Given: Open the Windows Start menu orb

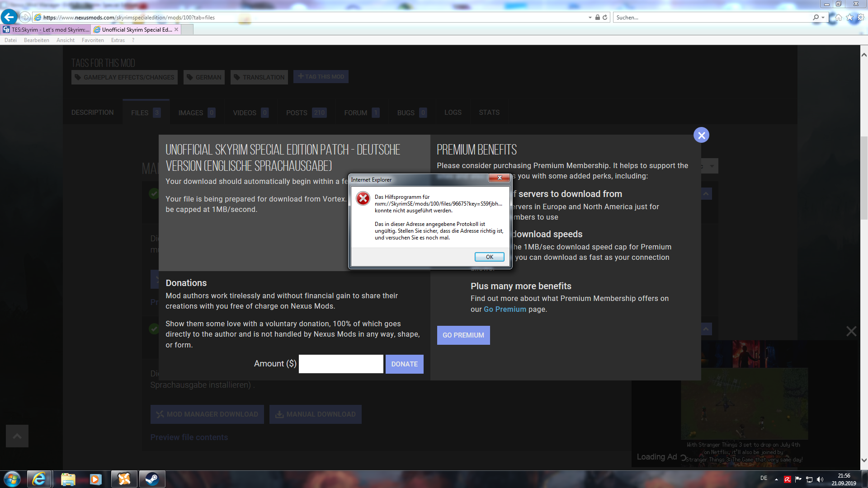Looking at the screenshot, I should (x=12, y=479).
